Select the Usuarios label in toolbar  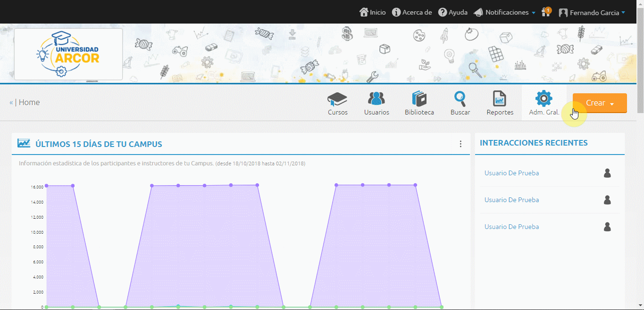pos(376,112)
